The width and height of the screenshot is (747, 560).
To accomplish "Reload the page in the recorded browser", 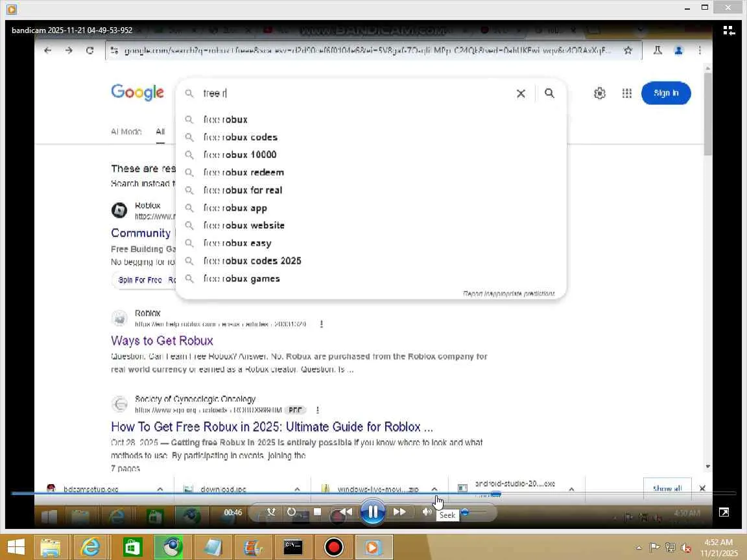I will coord(89,50).
